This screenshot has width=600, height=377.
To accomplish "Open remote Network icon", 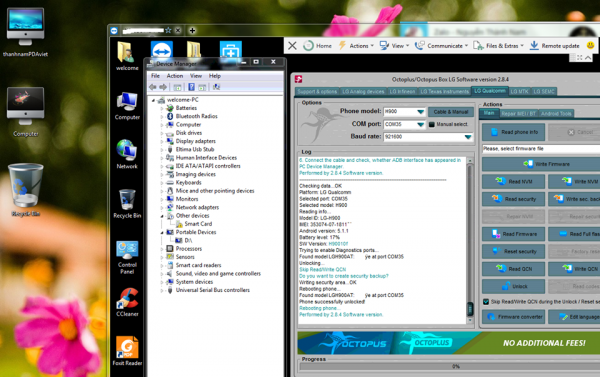I will click(127, 154).
